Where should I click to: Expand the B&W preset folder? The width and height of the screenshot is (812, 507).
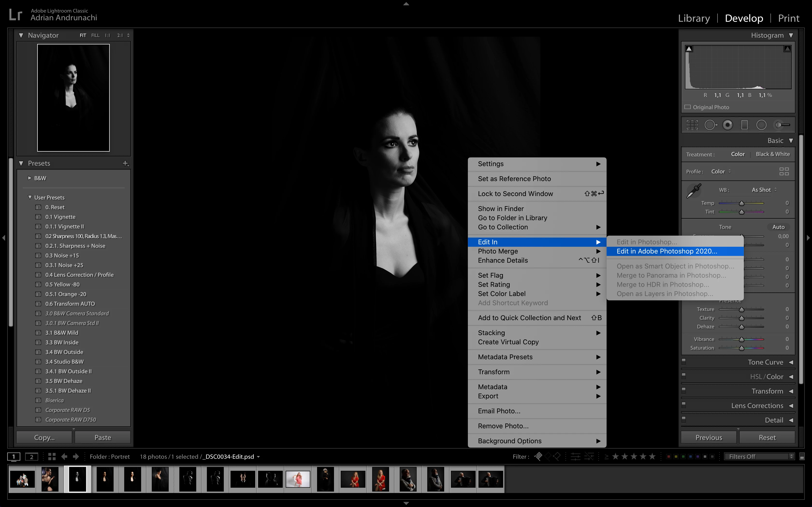click(x=30, y=178)
